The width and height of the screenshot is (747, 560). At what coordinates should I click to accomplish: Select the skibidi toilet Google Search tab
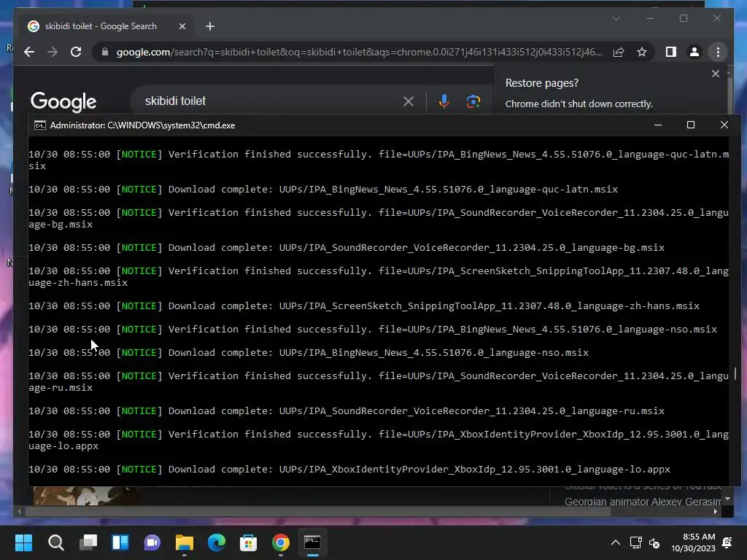point(107,26)
